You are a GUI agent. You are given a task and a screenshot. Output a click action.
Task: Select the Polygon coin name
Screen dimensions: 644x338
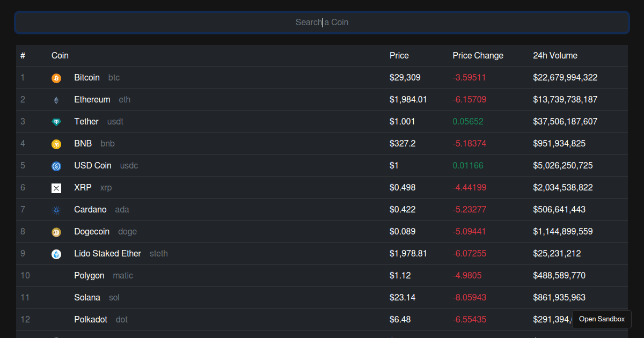pyautogui.click(x=89, y=276)
